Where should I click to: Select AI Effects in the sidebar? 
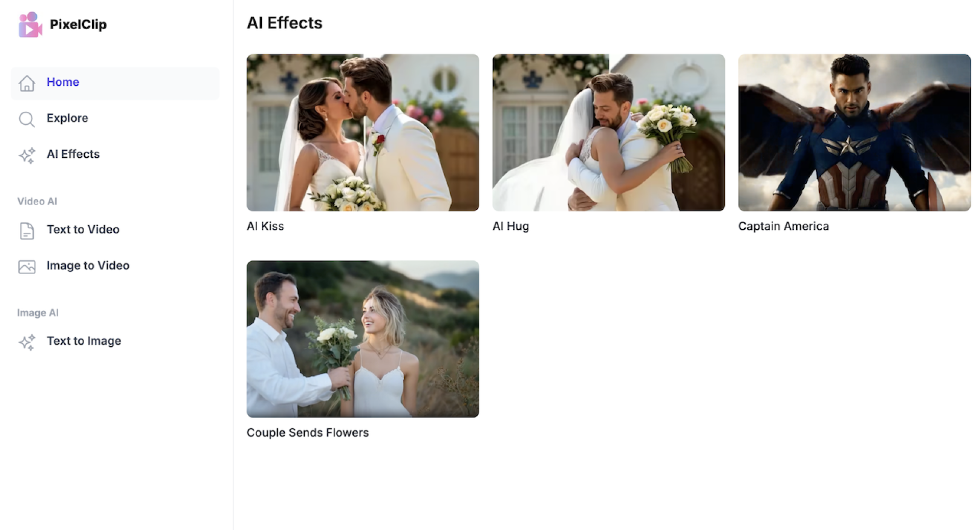115,155
